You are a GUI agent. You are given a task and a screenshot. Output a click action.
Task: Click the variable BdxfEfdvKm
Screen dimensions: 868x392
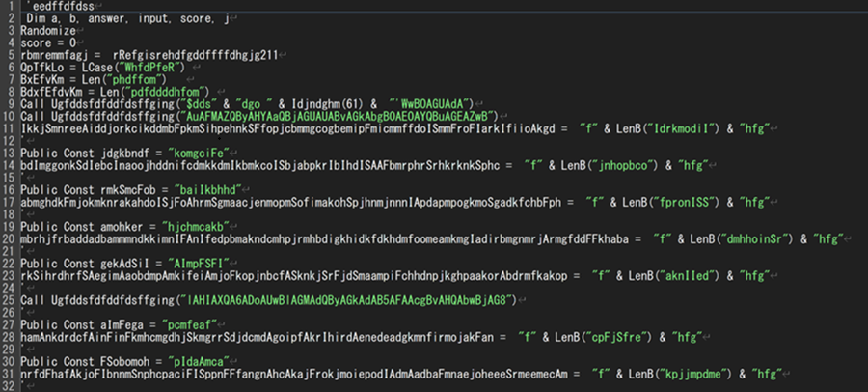(51, 92)
